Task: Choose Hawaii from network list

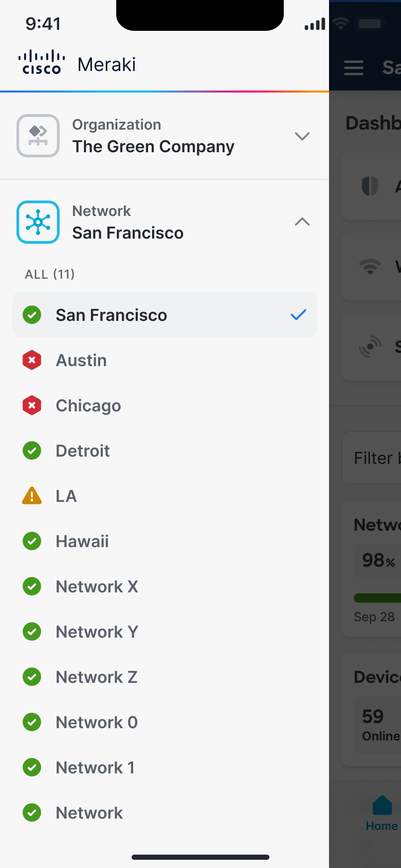Action: coord(82,541)
